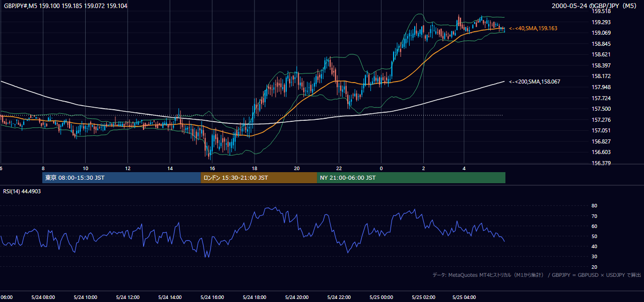The width and height of the screenshot is (644, 302).
Task: Click RSI scale value 30
Action: [594, 257]
